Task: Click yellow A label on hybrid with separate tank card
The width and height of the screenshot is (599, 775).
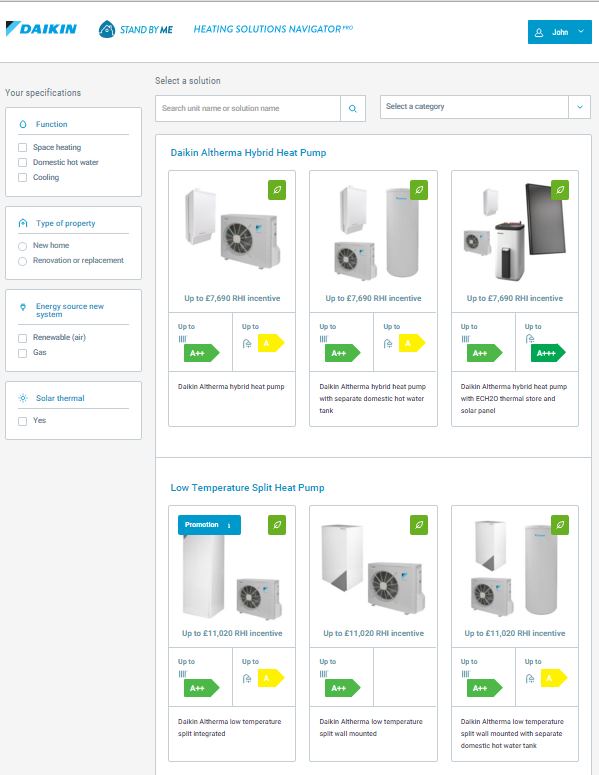Action: click(x=412, y=343)
